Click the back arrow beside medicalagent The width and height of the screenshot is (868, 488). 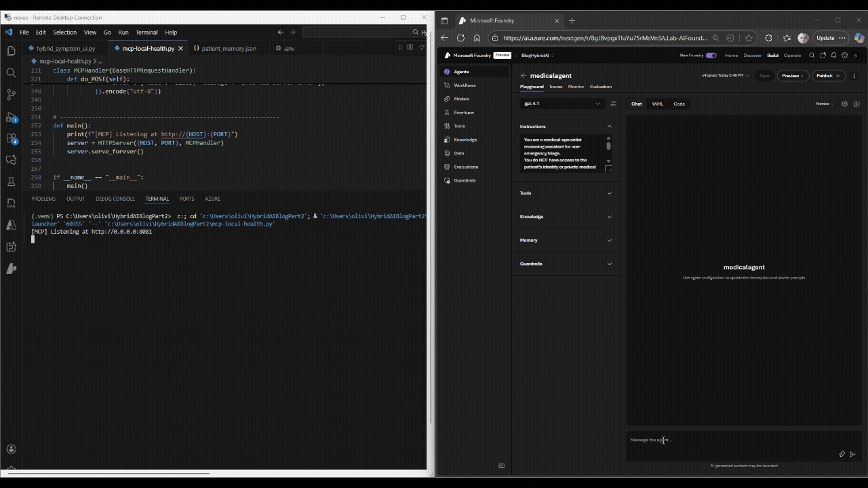pyautogui.click(x=524, y=76)
